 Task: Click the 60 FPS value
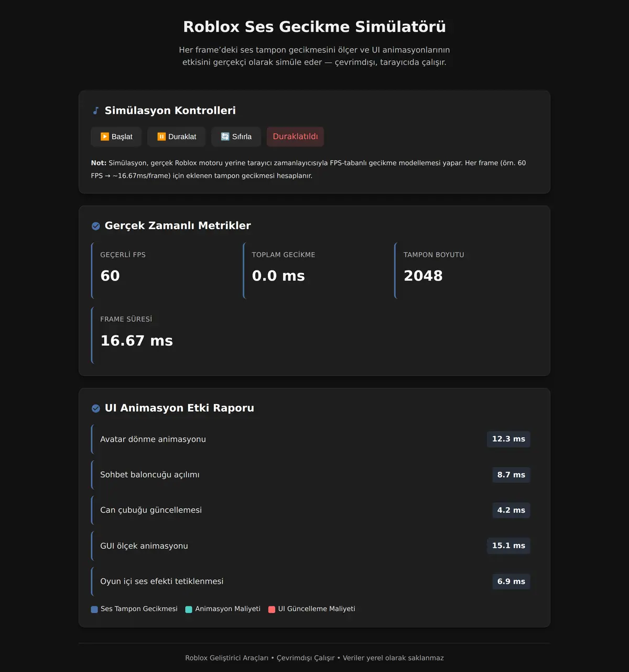(110, 276)
